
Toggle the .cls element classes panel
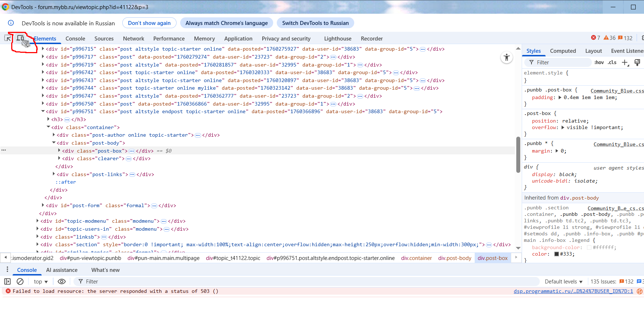612,63
